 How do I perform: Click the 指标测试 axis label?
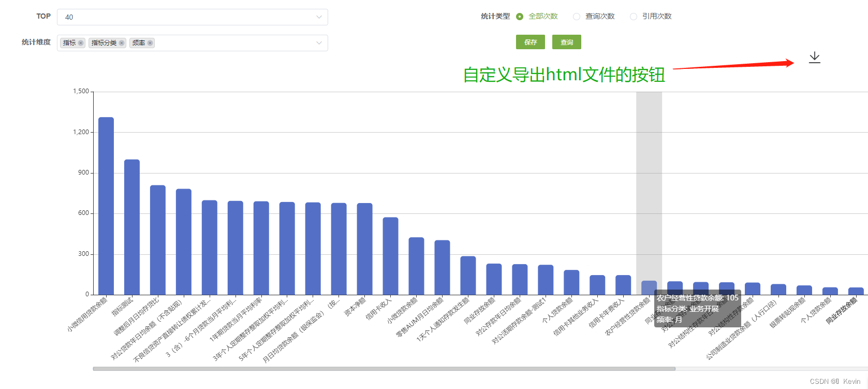pos(122,307)
